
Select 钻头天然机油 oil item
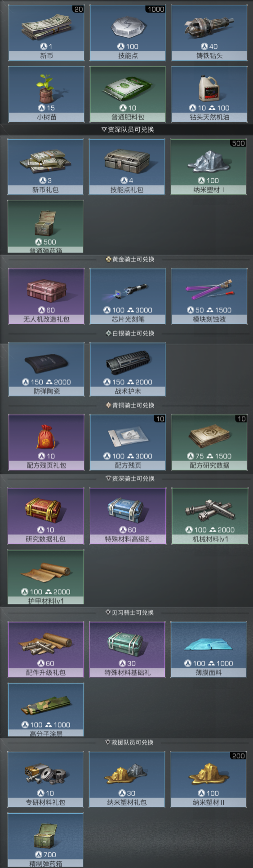coord(209,94)
